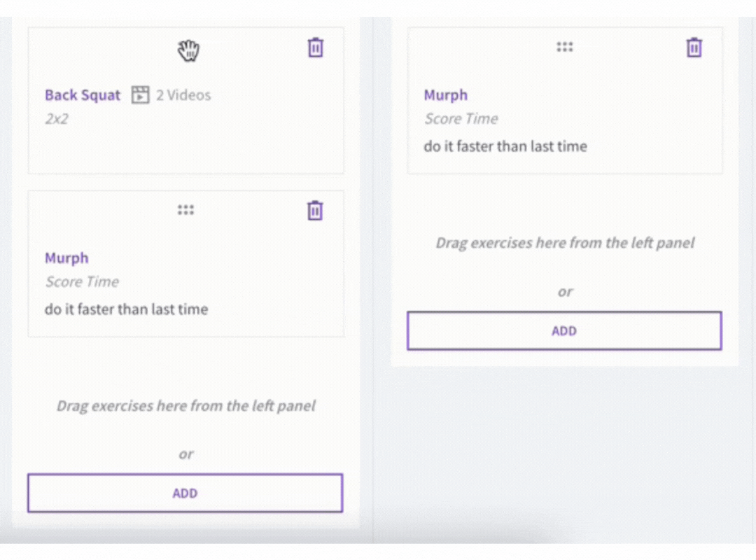The image size is (756, 560).
Task: Click the grab handle atop the Back Squat card
Action: [188, 50]
